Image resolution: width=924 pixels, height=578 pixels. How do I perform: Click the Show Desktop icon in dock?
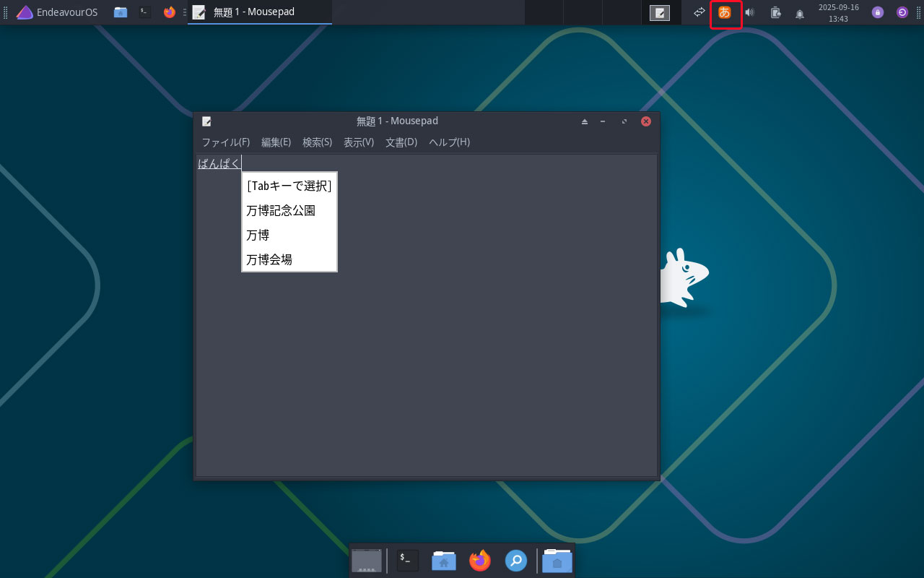[367, 561]
